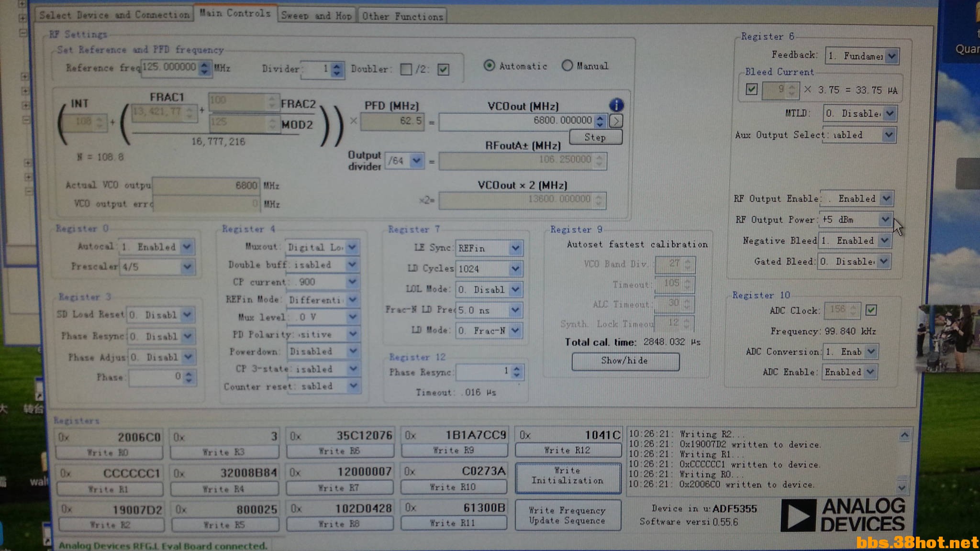Adjust the Phase stepper in Register 3
This screenshot has width=980, height=551.
(x=189, y=377)
